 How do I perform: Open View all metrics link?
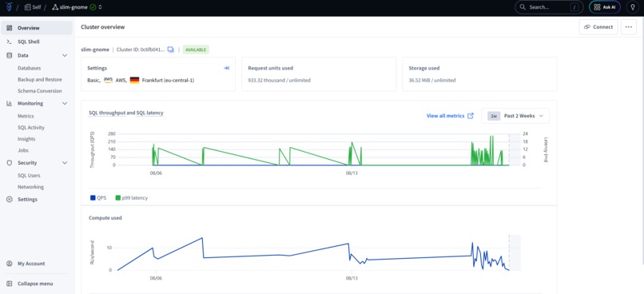pos(445,116)
